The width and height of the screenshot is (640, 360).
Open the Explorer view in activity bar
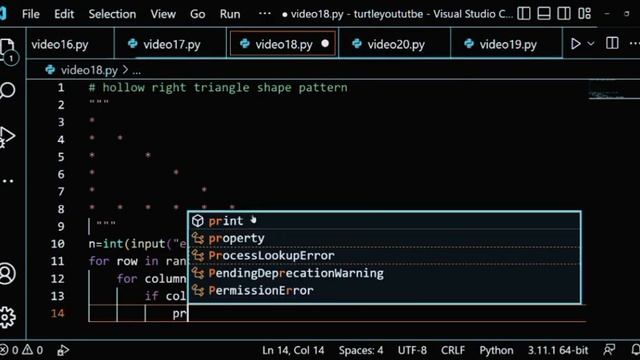(x=7, y=51)
